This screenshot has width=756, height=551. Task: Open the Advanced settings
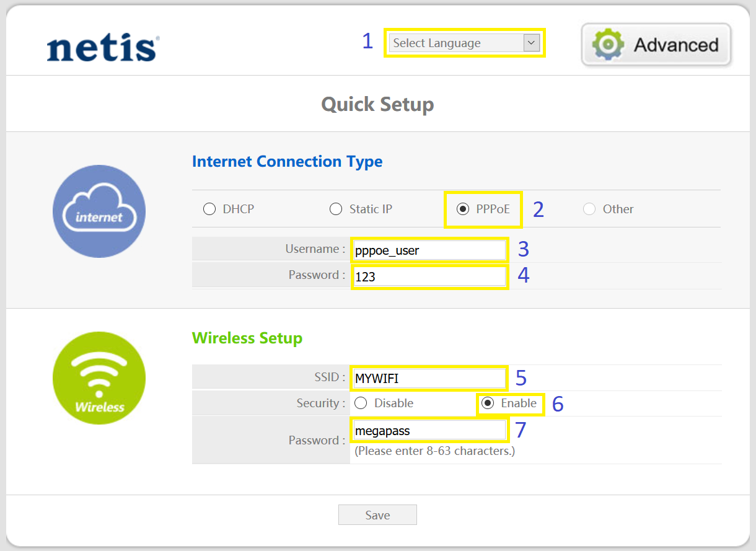point(656,45)
